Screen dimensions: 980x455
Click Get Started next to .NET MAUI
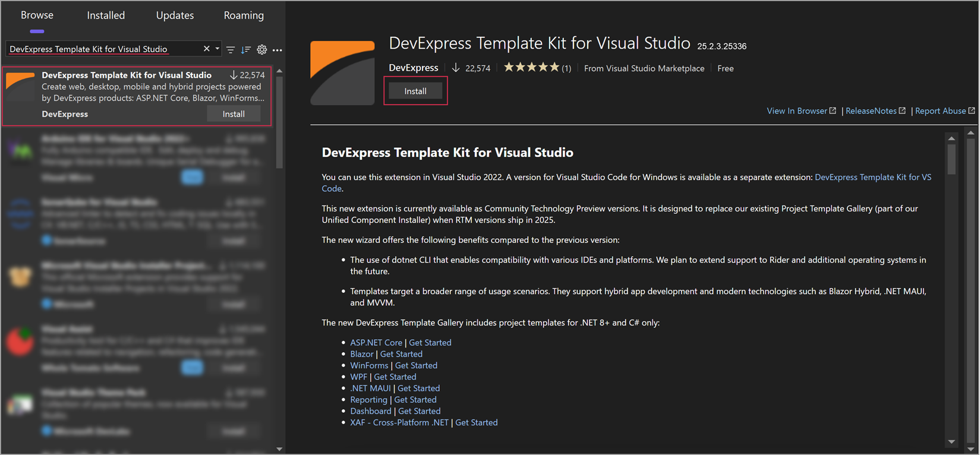[x=419, y=388]
